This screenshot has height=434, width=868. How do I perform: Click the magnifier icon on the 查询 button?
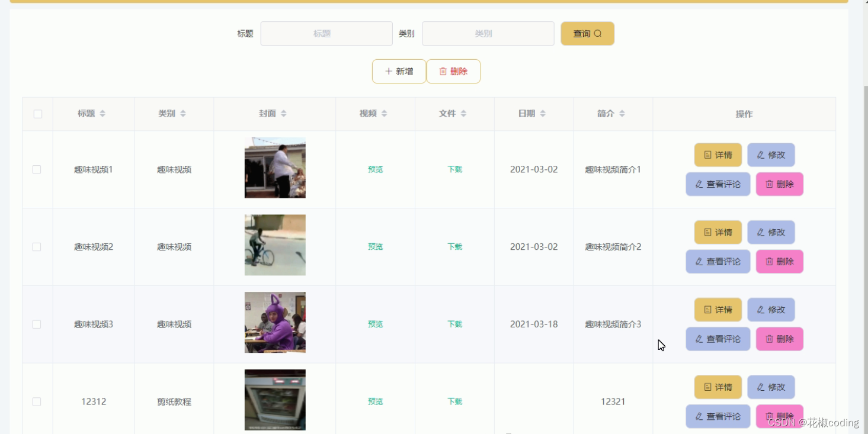pyautogui.click(x=598, y=33)
